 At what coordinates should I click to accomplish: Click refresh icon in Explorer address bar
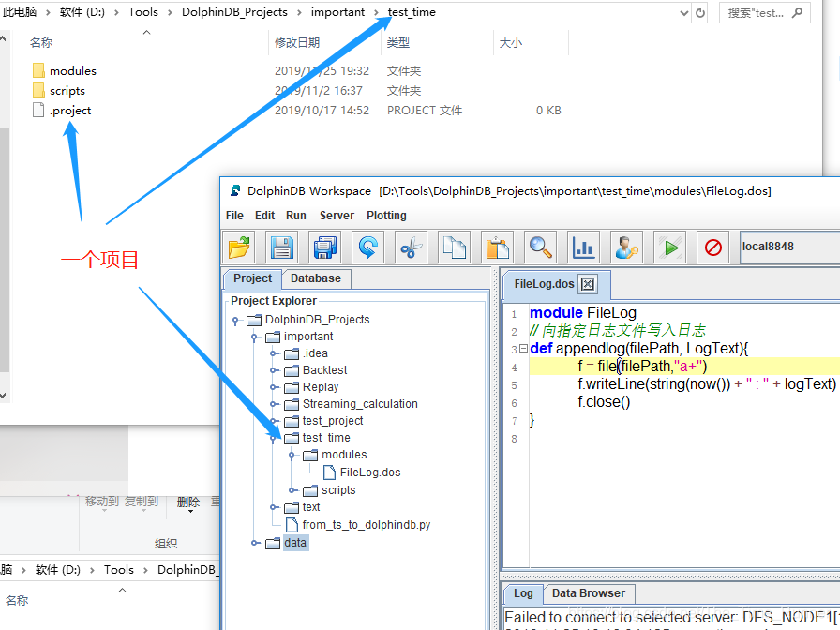(700, 12)
